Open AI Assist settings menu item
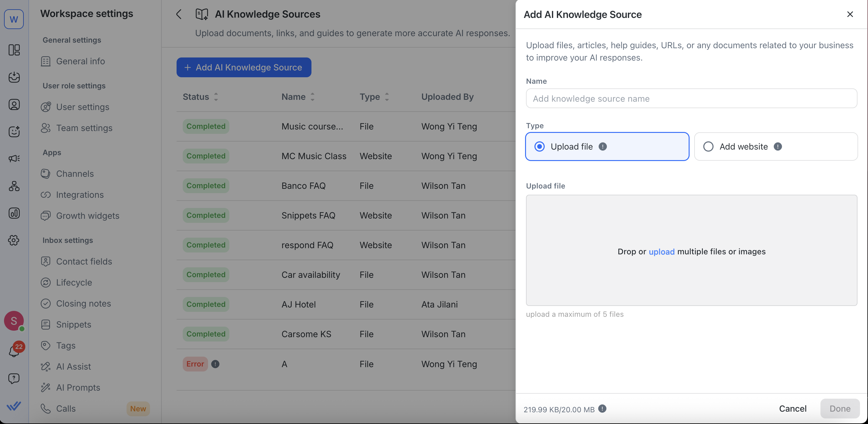 73,366
